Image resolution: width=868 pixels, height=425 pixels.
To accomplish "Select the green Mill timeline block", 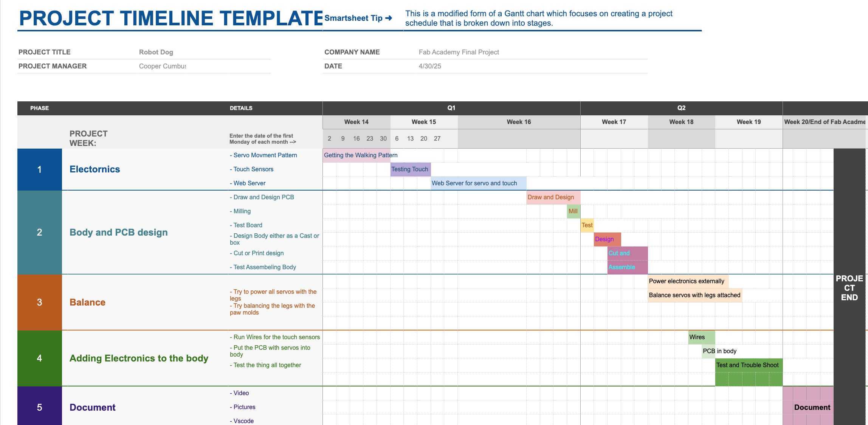I will 573,211.
